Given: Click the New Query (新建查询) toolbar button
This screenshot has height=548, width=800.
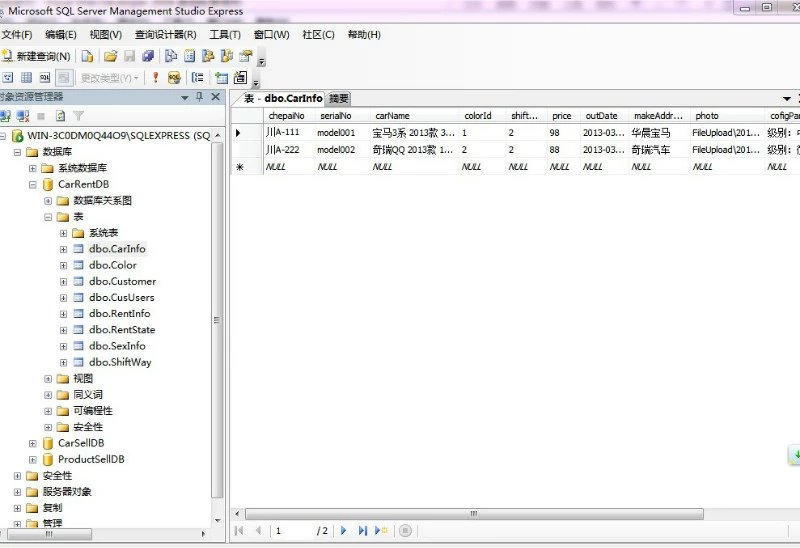Looking at the screenshot, I should point(36,56).
